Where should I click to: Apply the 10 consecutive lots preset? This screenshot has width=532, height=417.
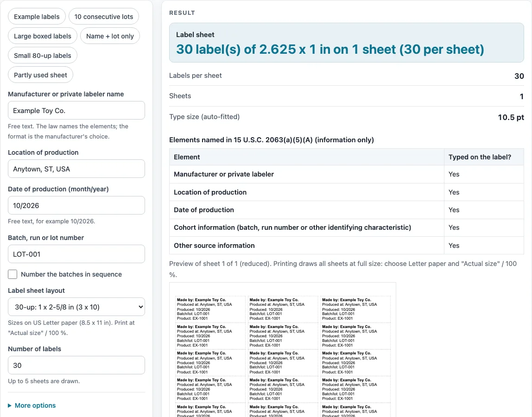point(104,17)
